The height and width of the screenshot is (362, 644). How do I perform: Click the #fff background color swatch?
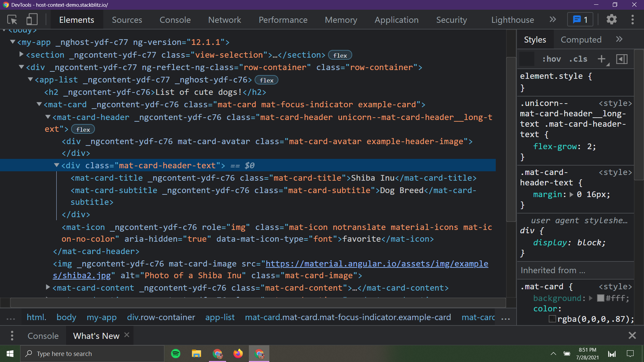point(600,298)
